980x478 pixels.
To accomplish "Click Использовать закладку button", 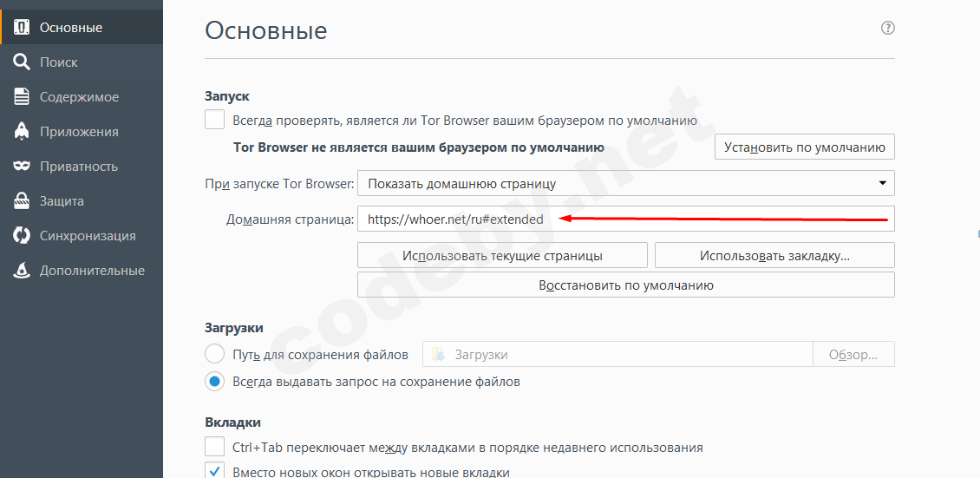I will coord(775,256).
